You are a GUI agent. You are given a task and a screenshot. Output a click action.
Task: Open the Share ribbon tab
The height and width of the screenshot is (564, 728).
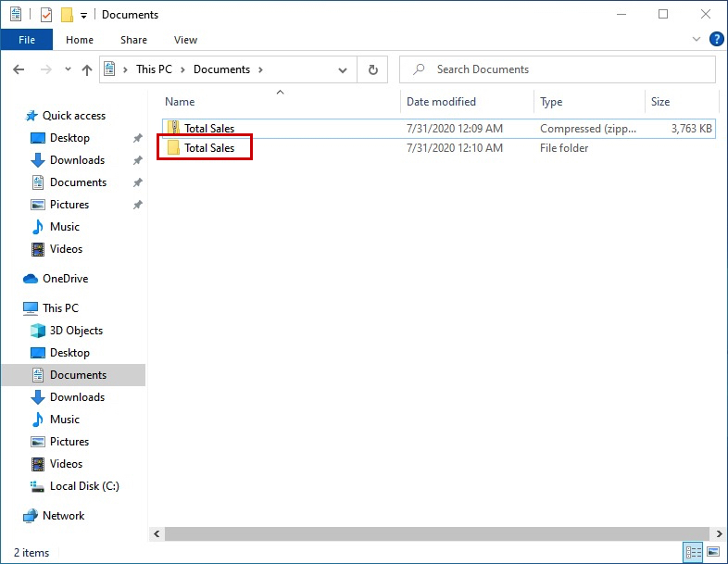(x=133, y=40)
